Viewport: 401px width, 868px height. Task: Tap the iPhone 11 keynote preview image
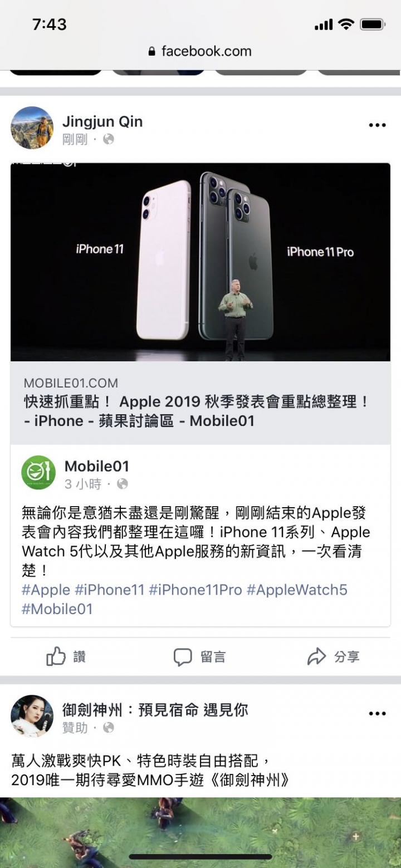tap(200, 262)
